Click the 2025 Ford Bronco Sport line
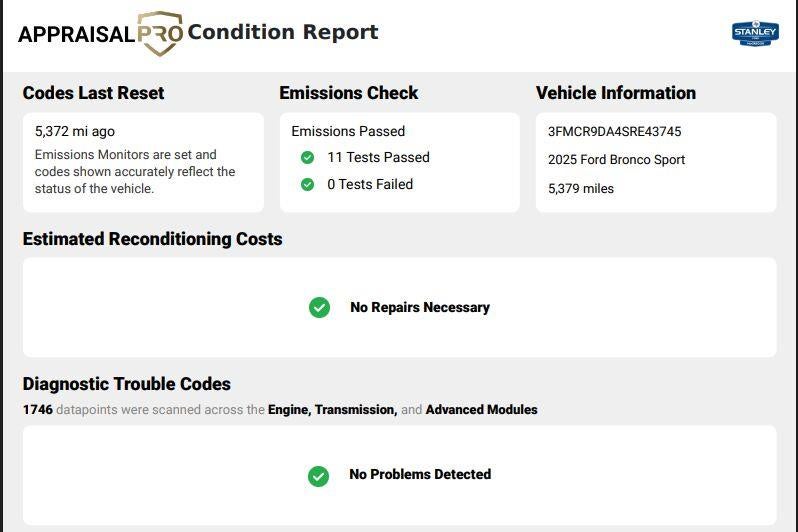 point(616,160)
